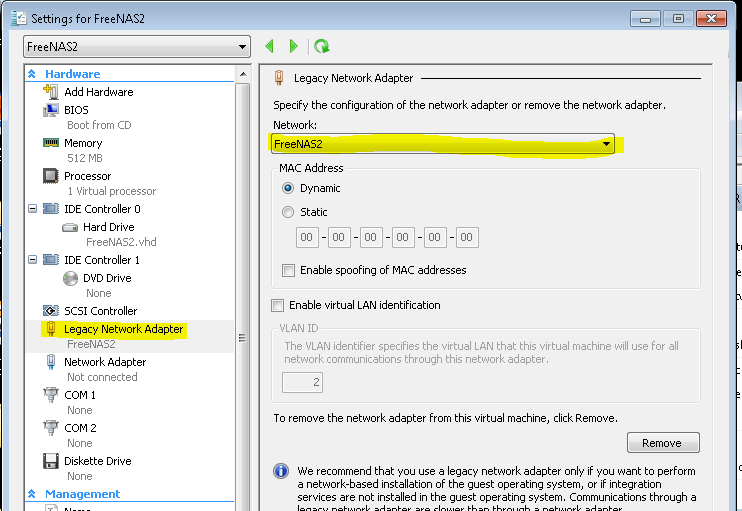Open the Network dropdown showing FreeNAS2
This screenshot has width=742, height=511.
click(x=443, y=144)
